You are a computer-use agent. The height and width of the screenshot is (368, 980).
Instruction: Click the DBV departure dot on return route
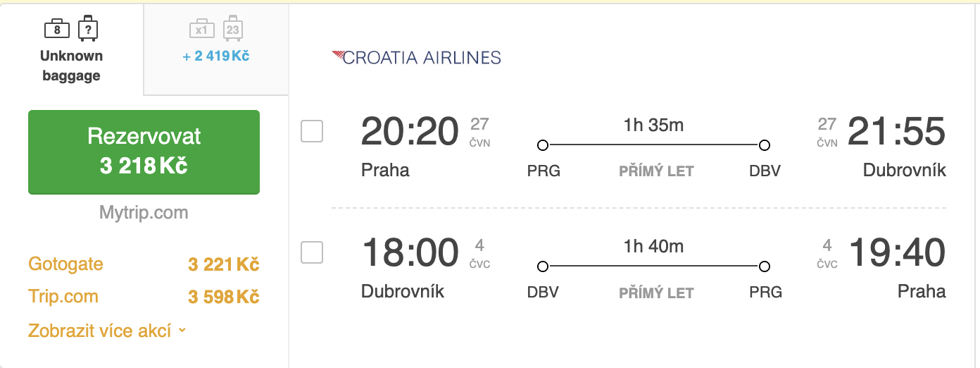(542, 266)
